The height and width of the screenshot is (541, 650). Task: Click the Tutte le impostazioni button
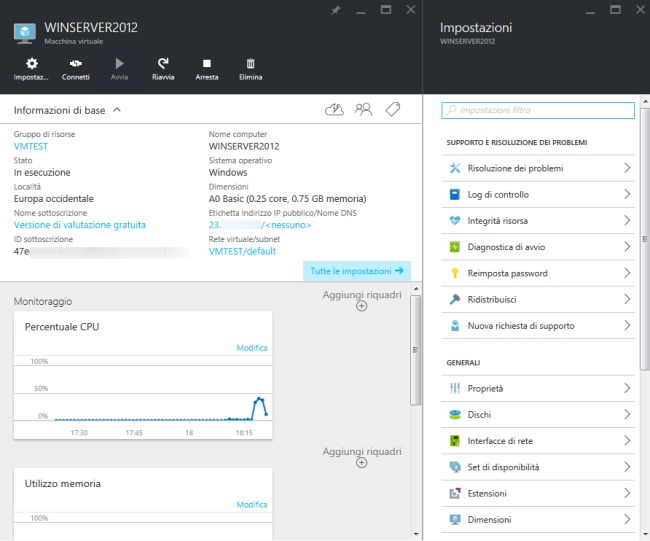(x=357, y=271)
